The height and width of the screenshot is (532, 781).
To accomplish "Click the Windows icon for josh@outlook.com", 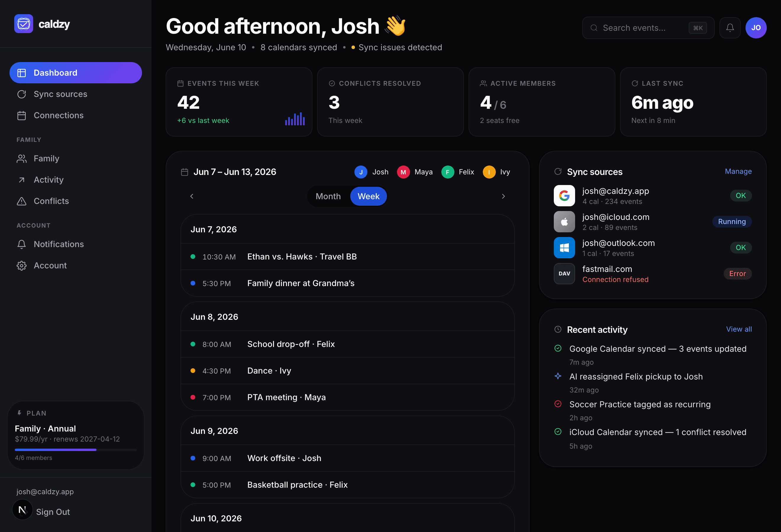I will 564,248.
